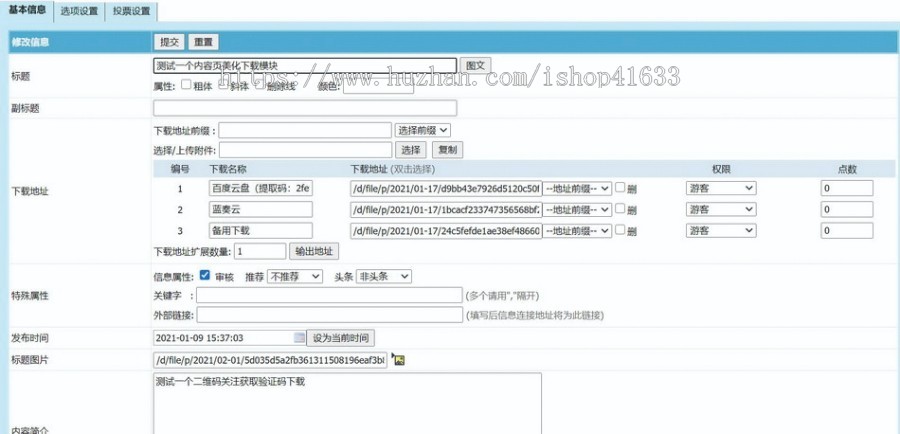This screenshot has height=434, width=900.
Task: Toggle the 斜体 checkbox
Action: [223, 84]
